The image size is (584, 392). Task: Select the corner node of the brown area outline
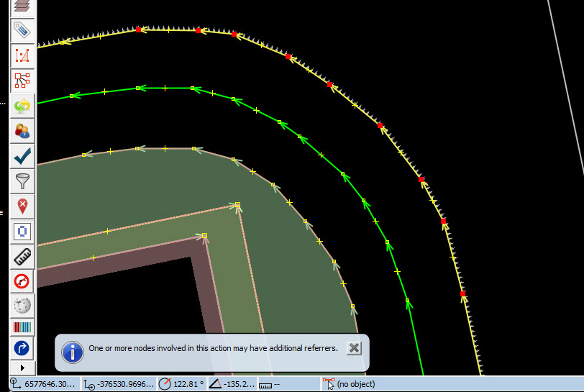[x=204, y=235]
